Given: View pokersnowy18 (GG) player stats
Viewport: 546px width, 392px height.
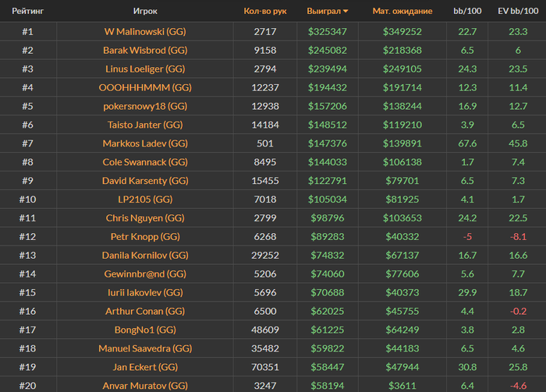Looking at the screenshot, I should pos(146,106).
